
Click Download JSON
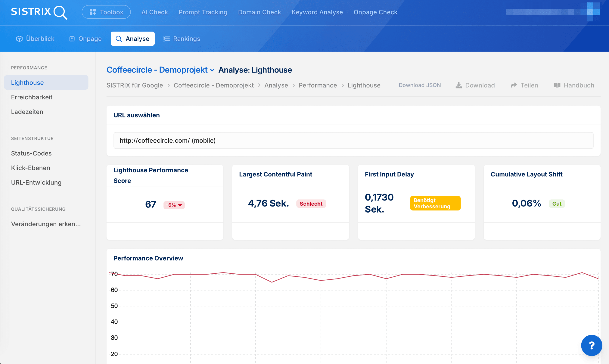tap(420, 85)
